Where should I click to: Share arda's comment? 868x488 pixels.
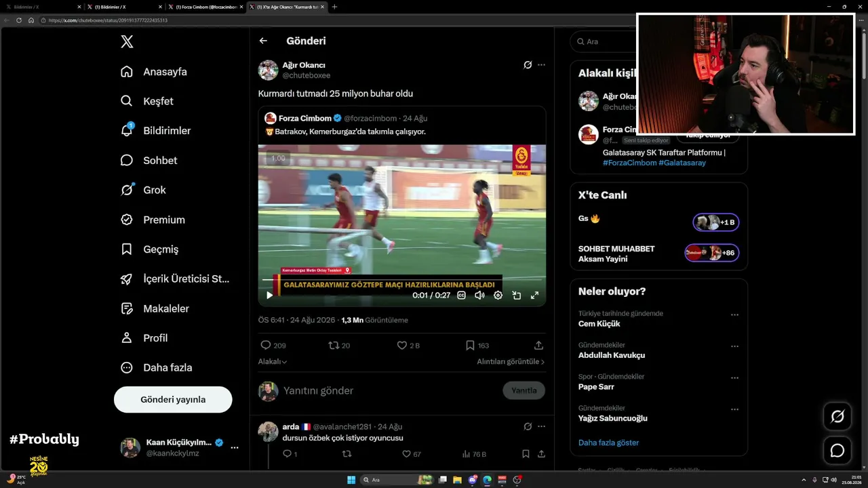[541, 454]
